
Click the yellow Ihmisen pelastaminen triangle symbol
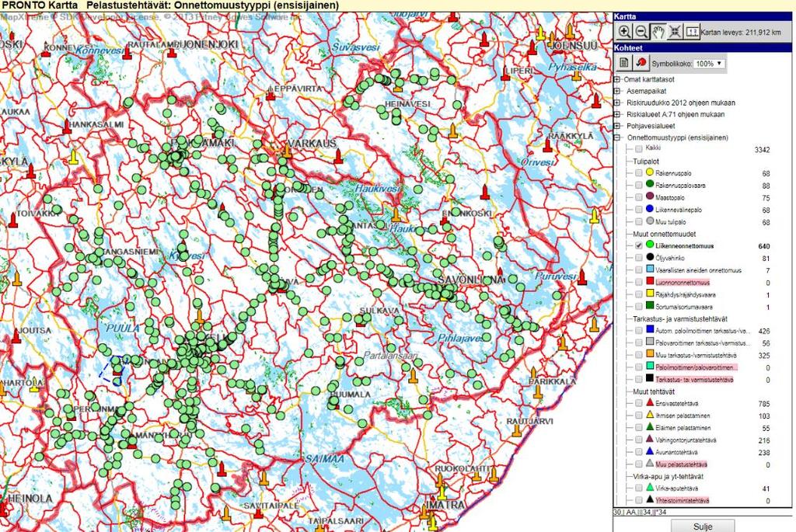pos(650,415)
